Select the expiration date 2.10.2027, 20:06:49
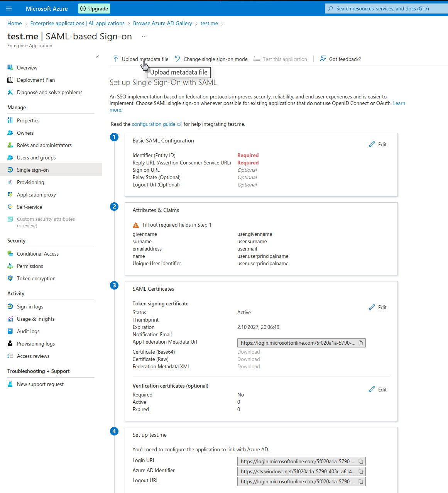 pos(258,327)
